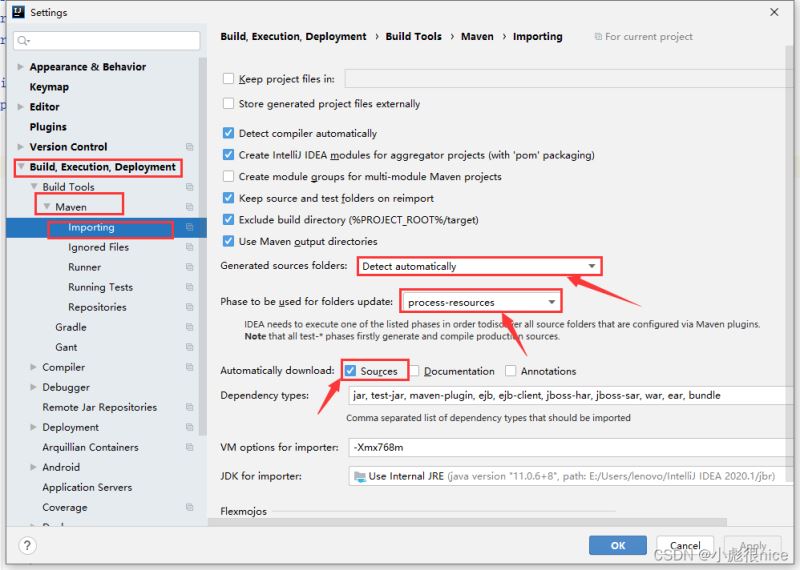Enable 'Keep project files in' checkbox
Viewport: 800px width, 570px height.
[228, 79]
